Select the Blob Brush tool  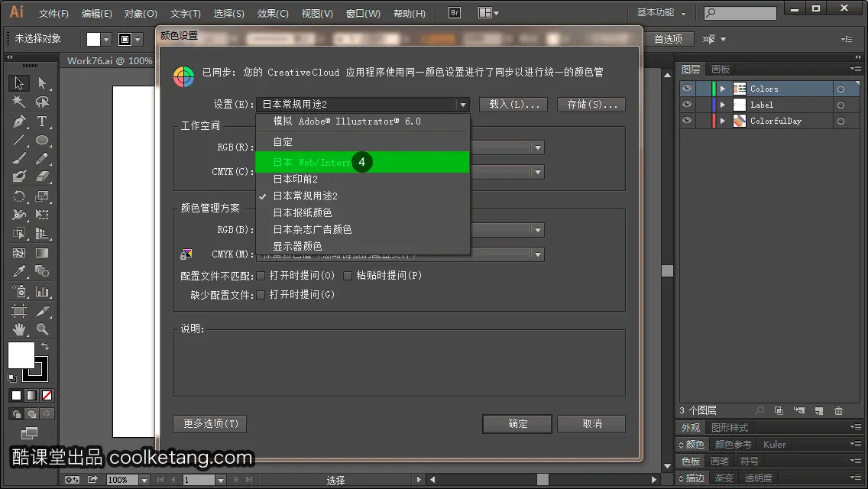(x=19, y=176)
